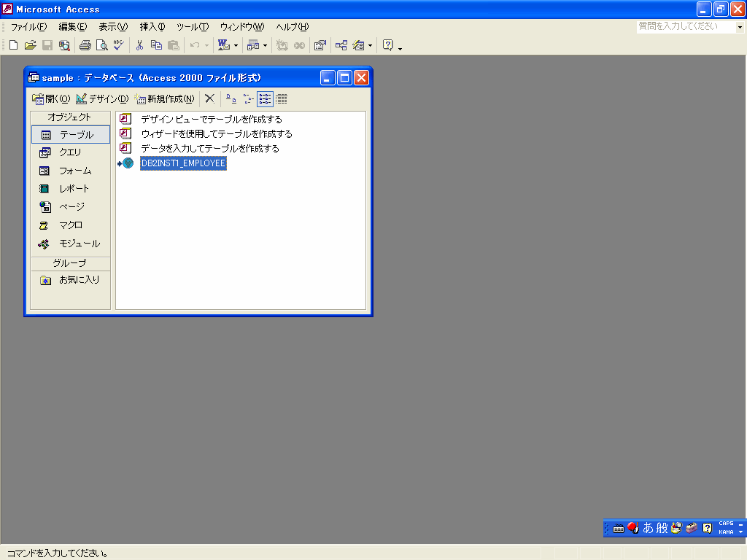Select the DB2INST1_EMPLOYEE linked table
Viewport: 747px width, 560px height.
[183, 163]
